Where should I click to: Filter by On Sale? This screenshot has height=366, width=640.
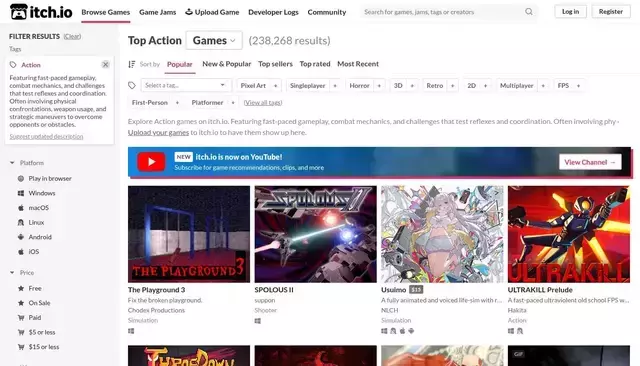(39, 303)
